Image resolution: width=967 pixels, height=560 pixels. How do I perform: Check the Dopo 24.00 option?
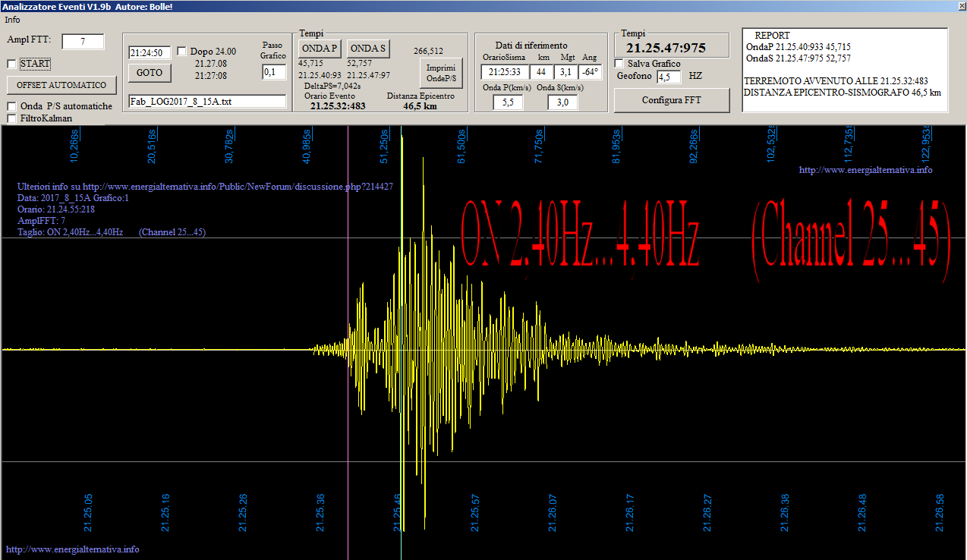coord(181,52)
